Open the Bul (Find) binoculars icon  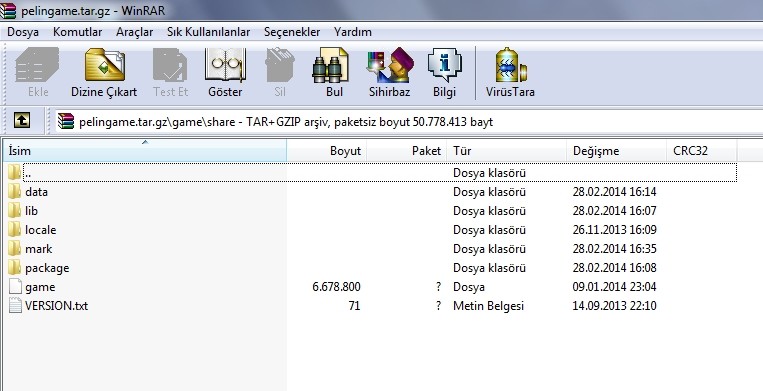tap(330, 65)
